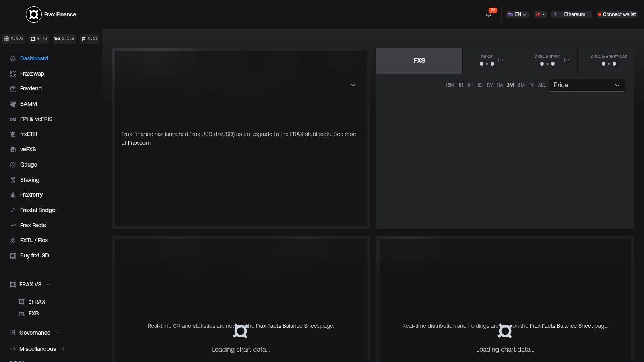This screenshot has height=362, width=644.
Task: Open right Frax Facts Balance Sheet link
Action: tap(561, 326)
